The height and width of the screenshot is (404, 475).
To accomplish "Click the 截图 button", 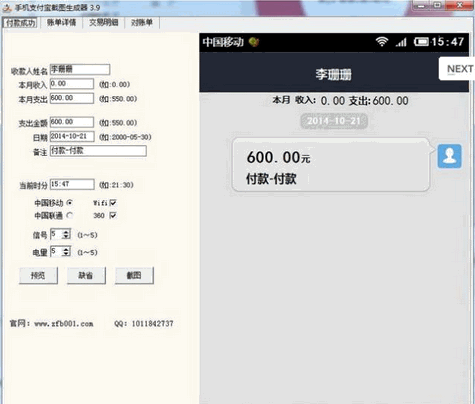I will (134, 275).
